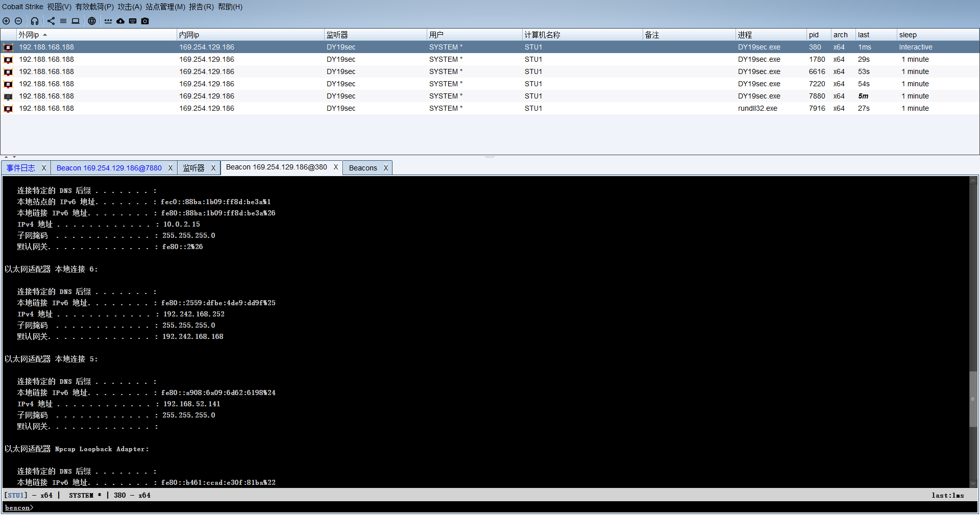Collapse the top panel with the up arrow on the divider
Viewport: 980px width, 515px height.
tap(6, 157)
